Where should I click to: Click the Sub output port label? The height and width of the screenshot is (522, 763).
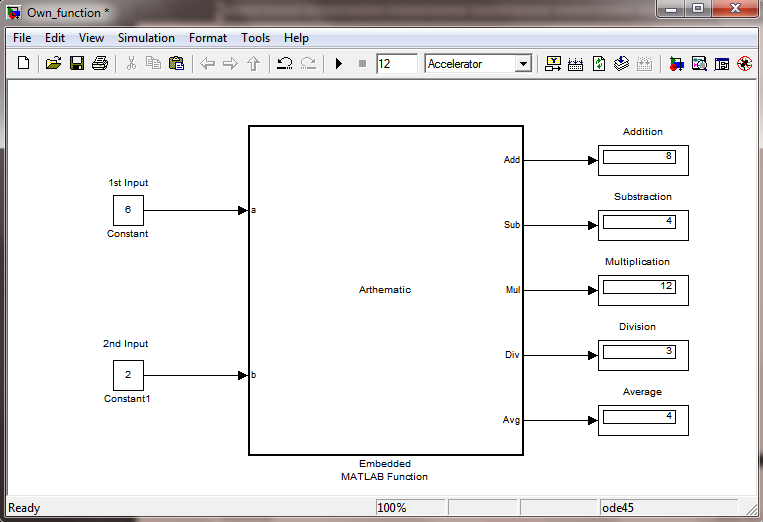(512, 225)
